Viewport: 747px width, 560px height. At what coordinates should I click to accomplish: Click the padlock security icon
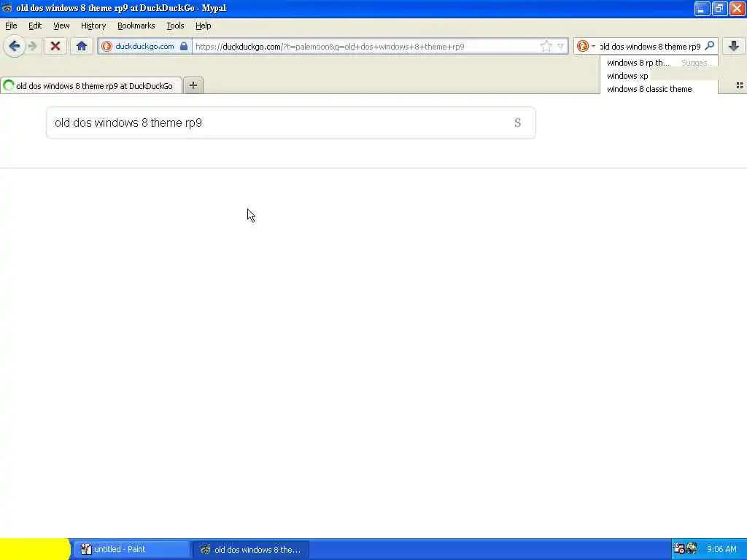pos(183,46)
